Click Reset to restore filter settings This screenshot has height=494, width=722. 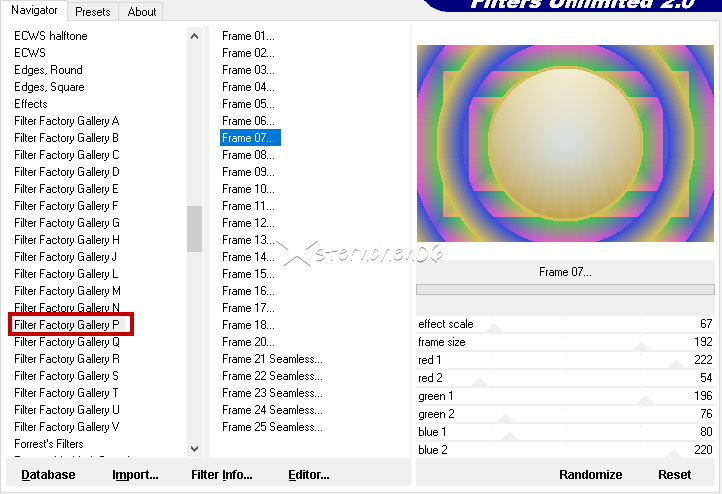click(674, 475)
